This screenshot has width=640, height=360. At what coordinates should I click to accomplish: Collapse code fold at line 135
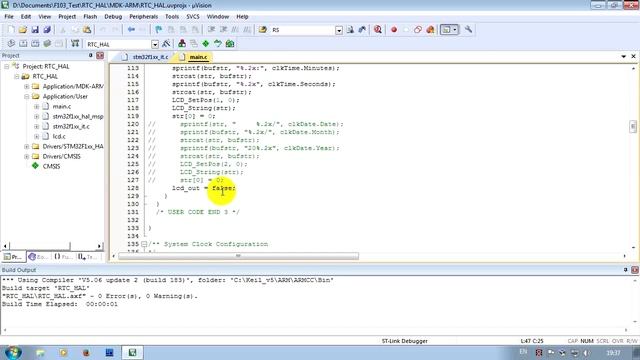point(144,244)
